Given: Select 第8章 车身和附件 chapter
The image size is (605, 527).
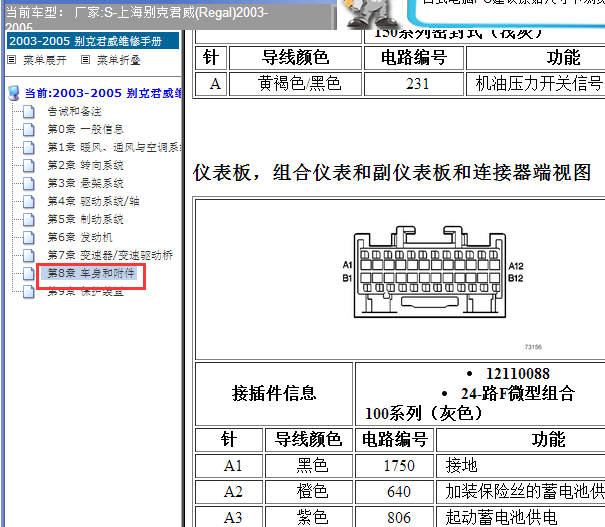Looking at the screenshot, I should [91, 273].
